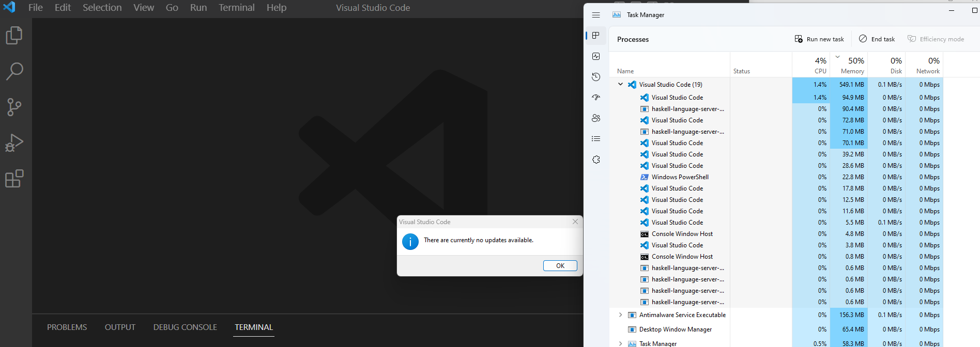Screen dimensions: 980x347
Task: Click End task button
Action: pos(877,39)
